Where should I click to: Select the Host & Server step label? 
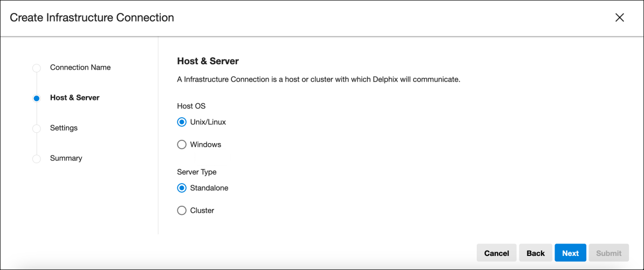[75, 98]
